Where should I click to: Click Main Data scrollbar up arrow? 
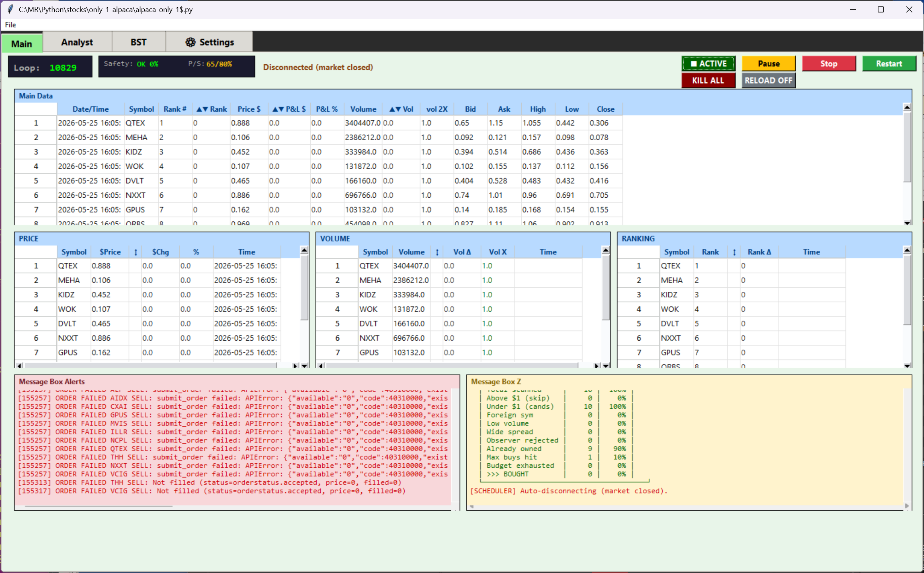[x=907, y=107]
